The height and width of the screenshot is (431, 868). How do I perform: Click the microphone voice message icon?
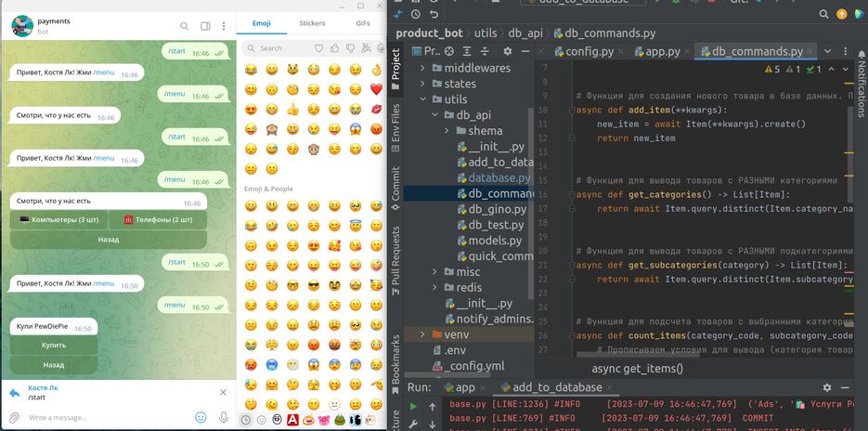223,418
